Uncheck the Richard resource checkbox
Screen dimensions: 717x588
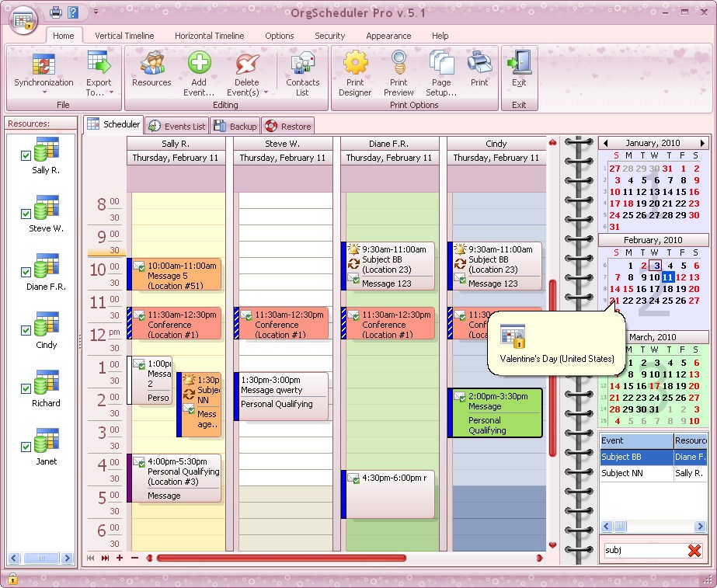click(x=26, y=388)
